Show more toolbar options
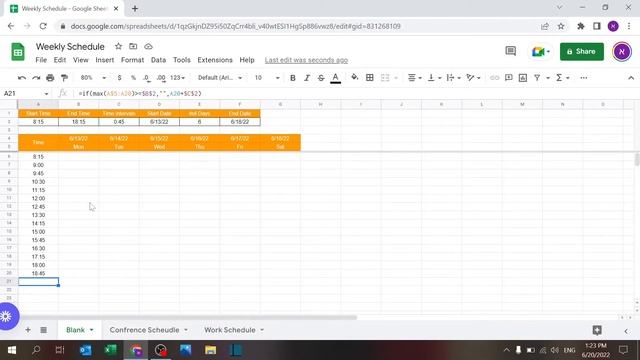The height and width of the screenshot is (360, 640). tap(584, 78)
